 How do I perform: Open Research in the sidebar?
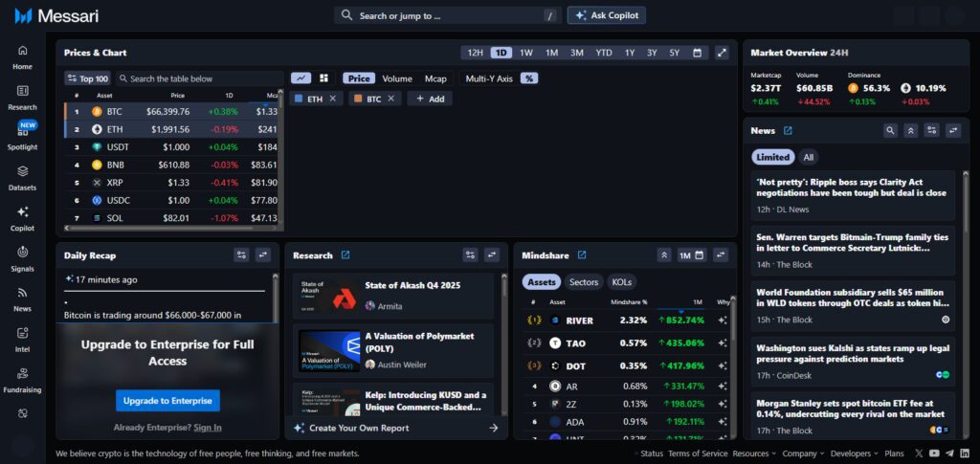click(x=23, y=98)
